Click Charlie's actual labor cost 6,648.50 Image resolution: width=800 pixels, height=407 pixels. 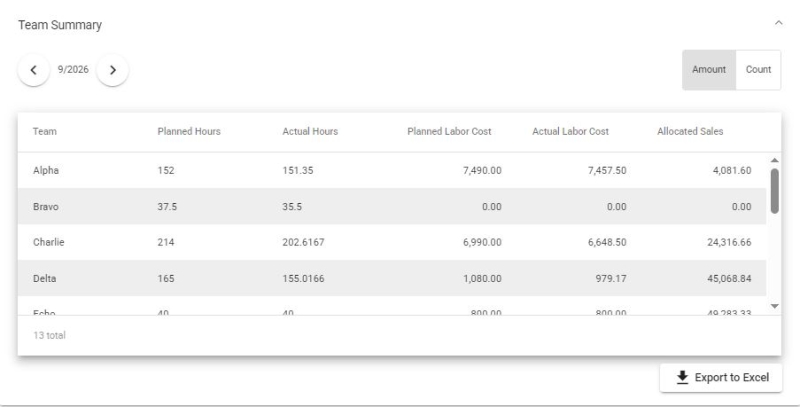pos(607,242)
